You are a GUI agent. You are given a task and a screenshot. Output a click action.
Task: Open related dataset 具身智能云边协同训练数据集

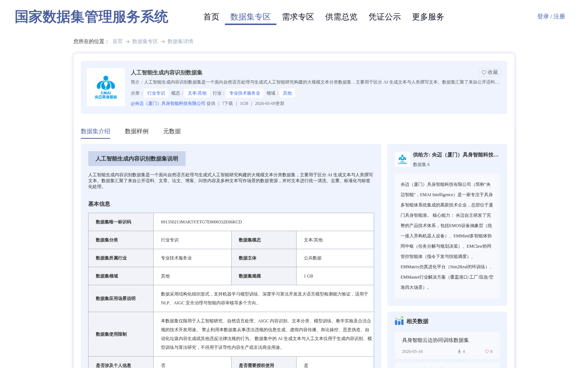(435, 340)
